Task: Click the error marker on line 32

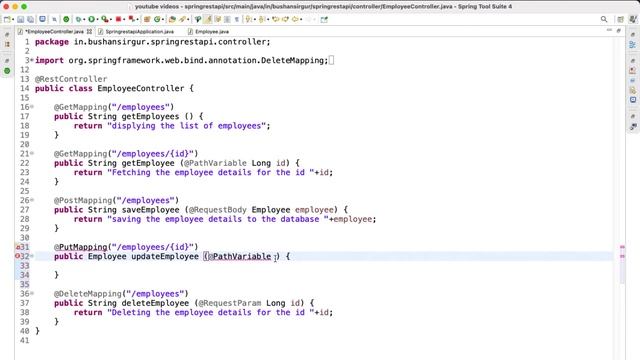Action: (18, 256)
